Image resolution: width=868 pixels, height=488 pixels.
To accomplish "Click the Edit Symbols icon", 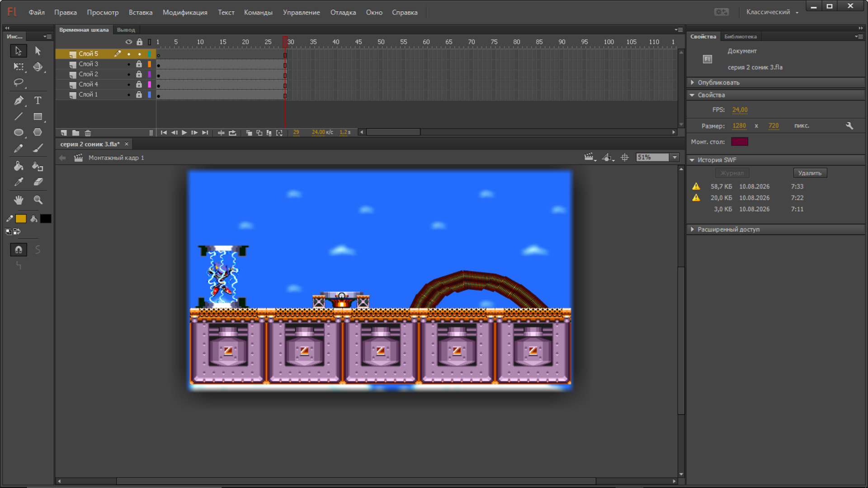I will click(x=608, y=157).
